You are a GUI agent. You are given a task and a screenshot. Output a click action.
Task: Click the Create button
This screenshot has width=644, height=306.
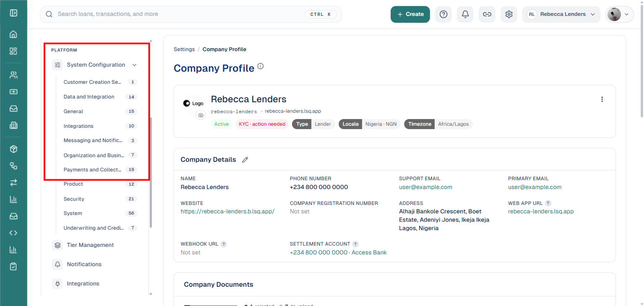(410, 14)
